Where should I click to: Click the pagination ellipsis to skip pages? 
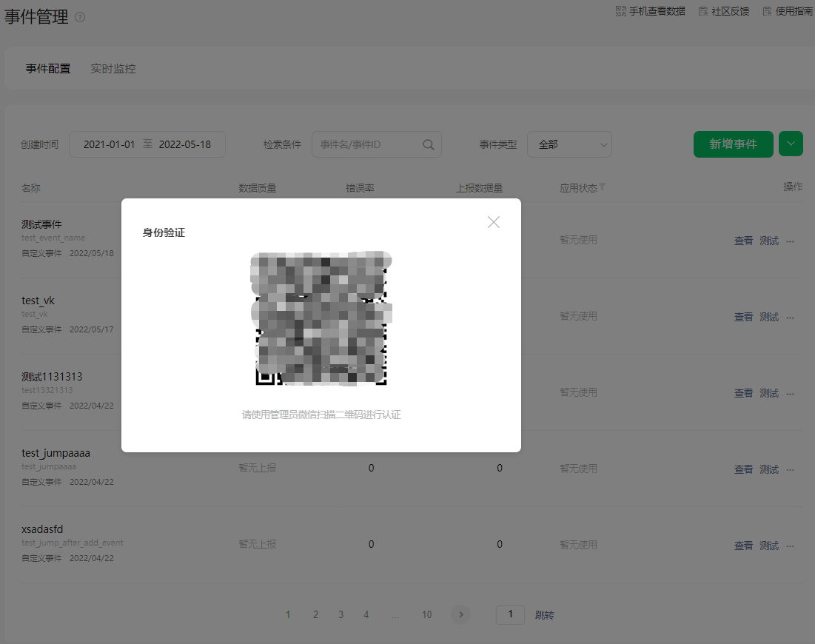[395, 616]
